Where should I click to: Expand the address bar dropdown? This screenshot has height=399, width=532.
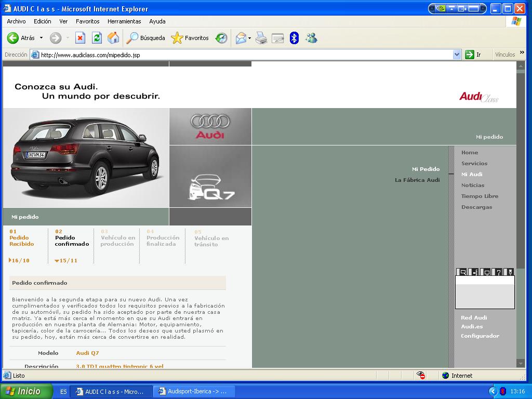pyautogui.click(x=457, y=55)
